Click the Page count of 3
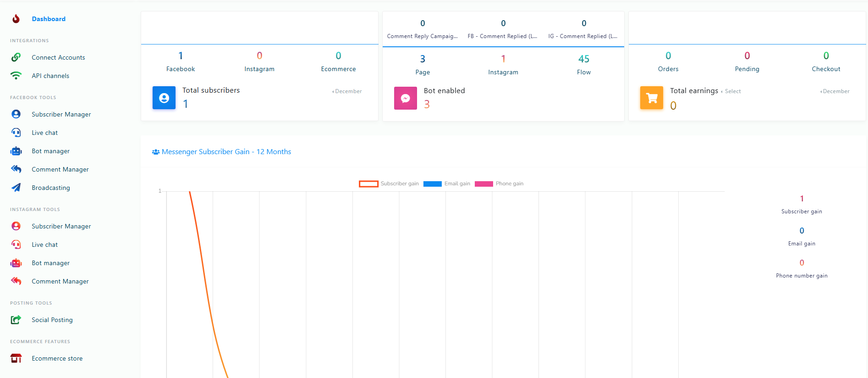 click(423, 59)
